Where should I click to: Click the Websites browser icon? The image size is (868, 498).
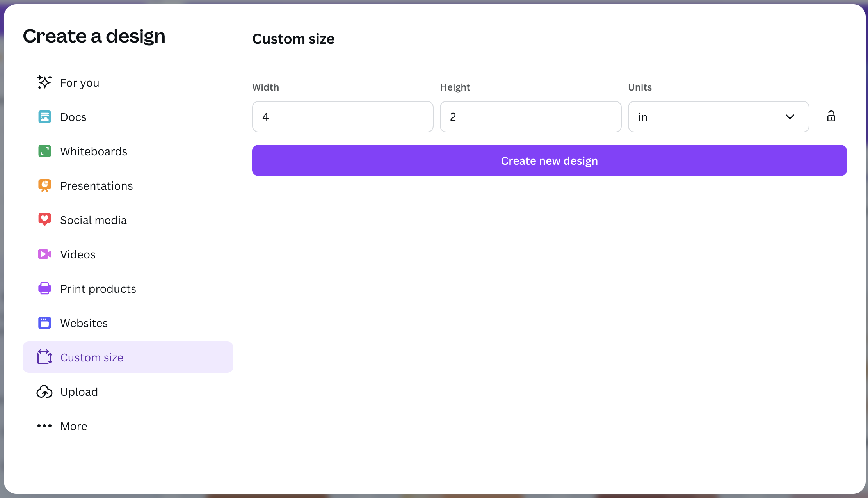click(44, 323)
